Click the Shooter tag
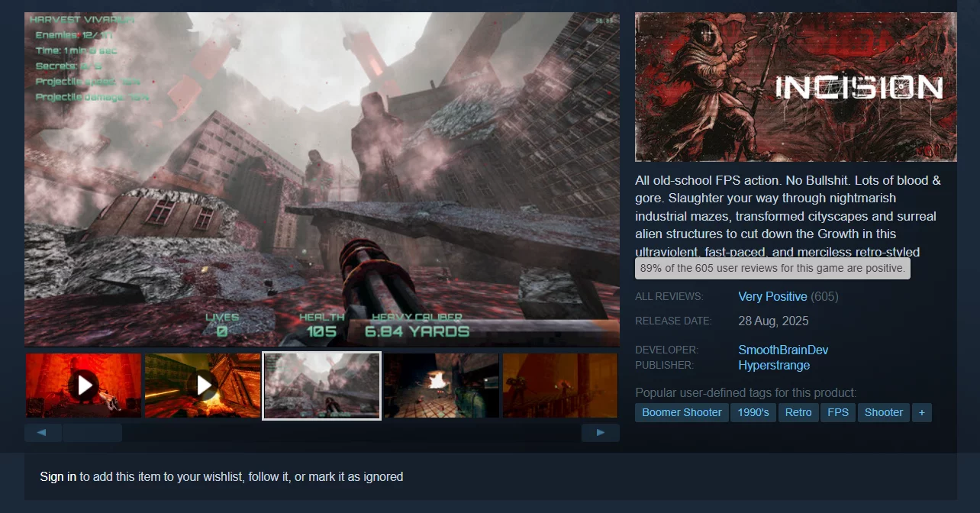Screen dimensions: 980x513 click(x=884, y=412)
